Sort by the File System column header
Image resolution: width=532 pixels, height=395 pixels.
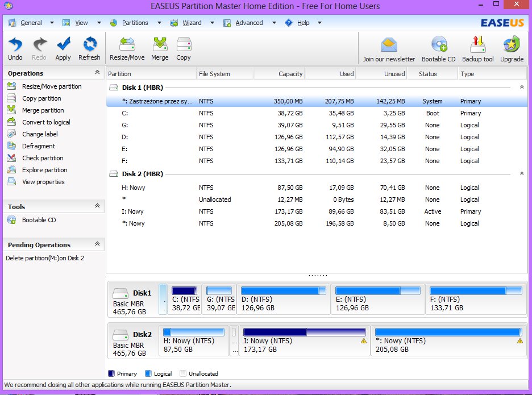tap(225, 74)
